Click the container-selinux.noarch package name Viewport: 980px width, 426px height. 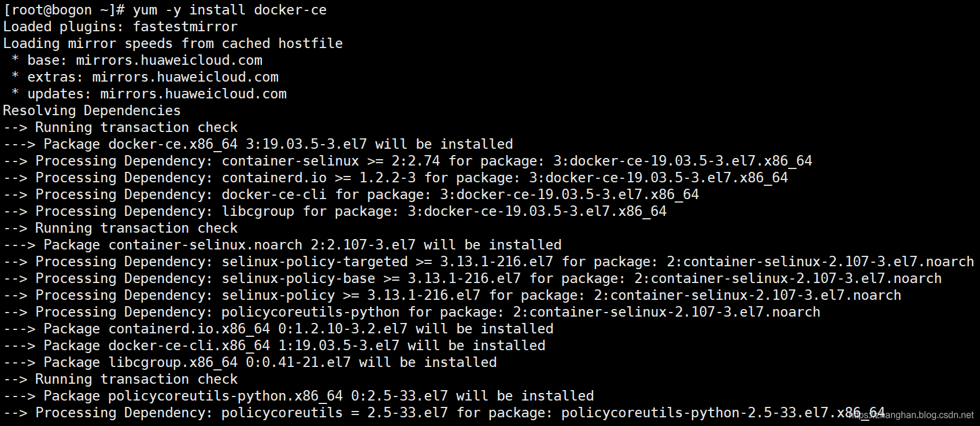pos(205,245)
